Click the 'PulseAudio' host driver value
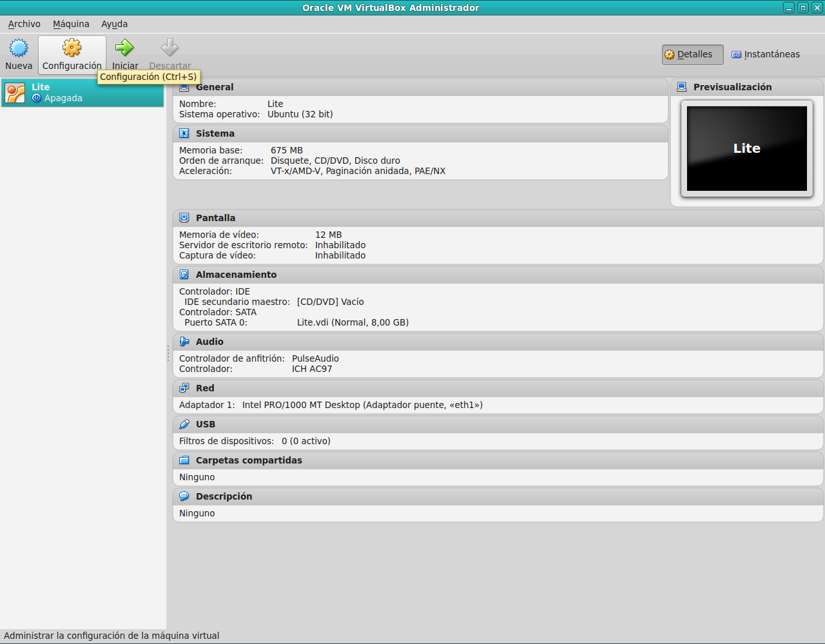The image size is (825, 644). pyautogui.click(x=315, y=358)
